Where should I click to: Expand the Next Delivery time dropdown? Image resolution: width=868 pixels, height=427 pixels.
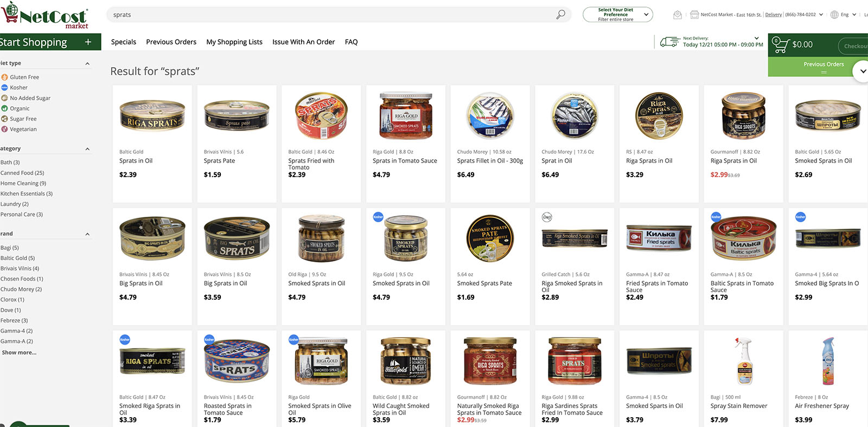(x=756, y=38)
